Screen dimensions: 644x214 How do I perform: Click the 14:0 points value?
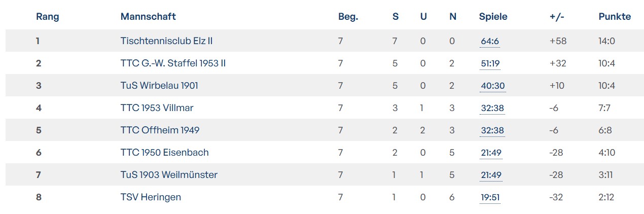click(x=606, y=41)
